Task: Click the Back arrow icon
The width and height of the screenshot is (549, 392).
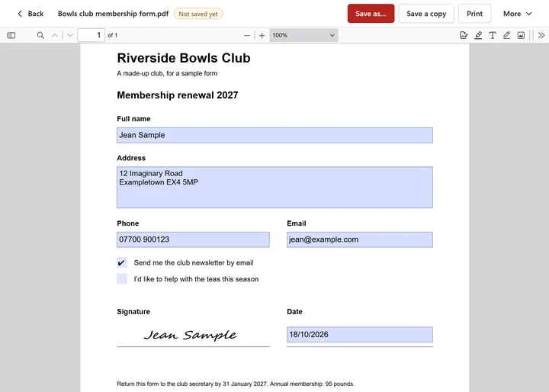Action: coord(20,14)
